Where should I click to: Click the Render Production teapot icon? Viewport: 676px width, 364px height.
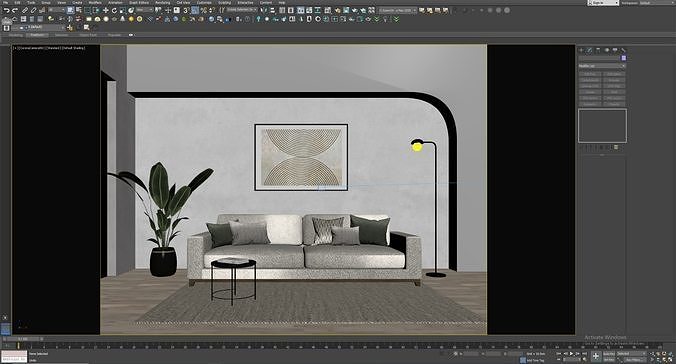click(354, 10)
